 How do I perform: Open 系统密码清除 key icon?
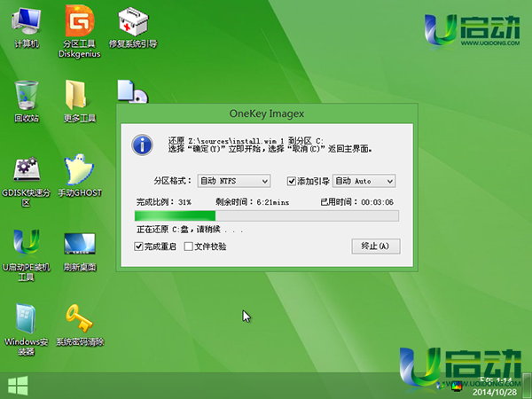[80, 325]
